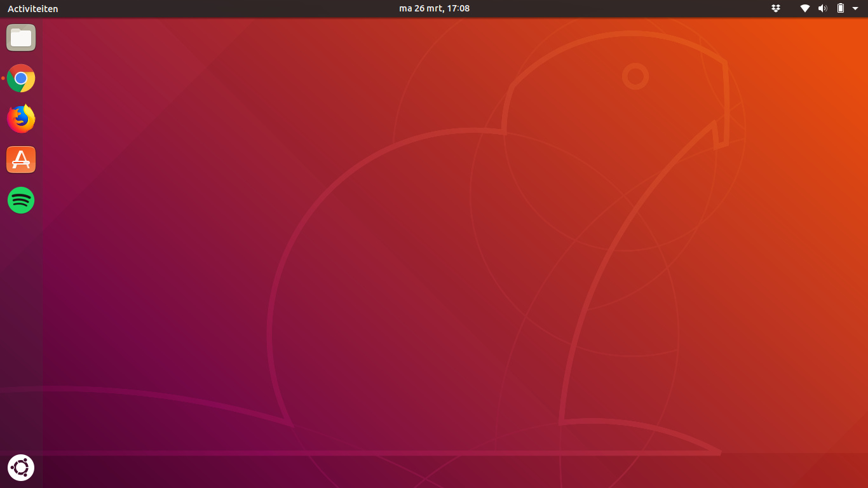Click the speaker volume icon

point(822,8)
